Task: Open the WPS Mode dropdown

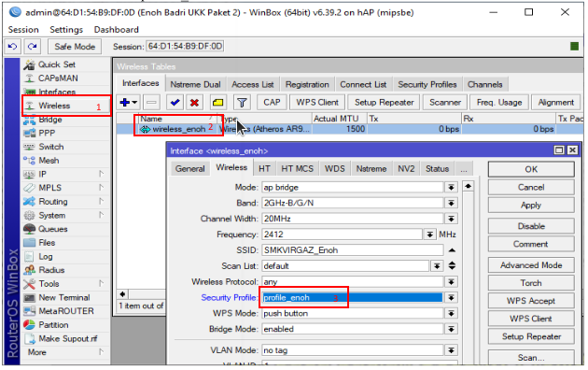Action: tap(451, 313)
